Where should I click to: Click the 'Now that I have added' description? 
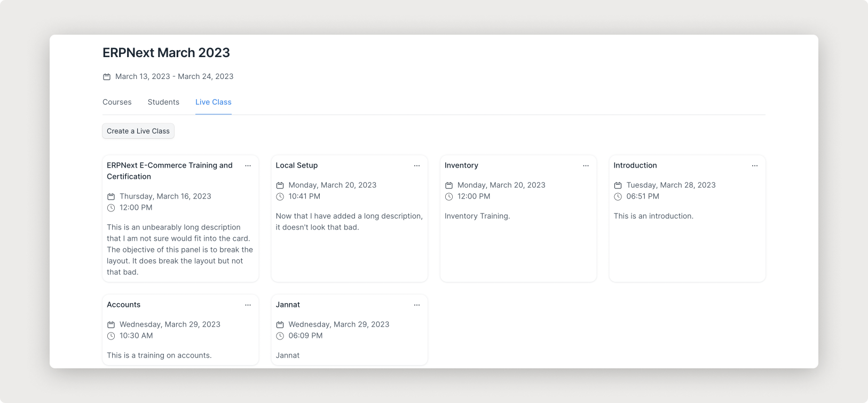[349, 222]
